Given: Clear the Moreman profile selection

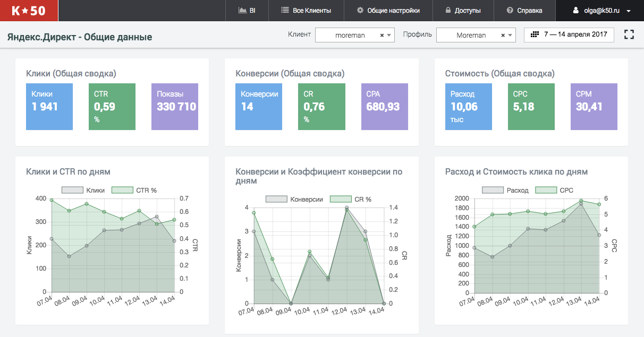Looking at the screenshot, I should [x=503, y=36].
